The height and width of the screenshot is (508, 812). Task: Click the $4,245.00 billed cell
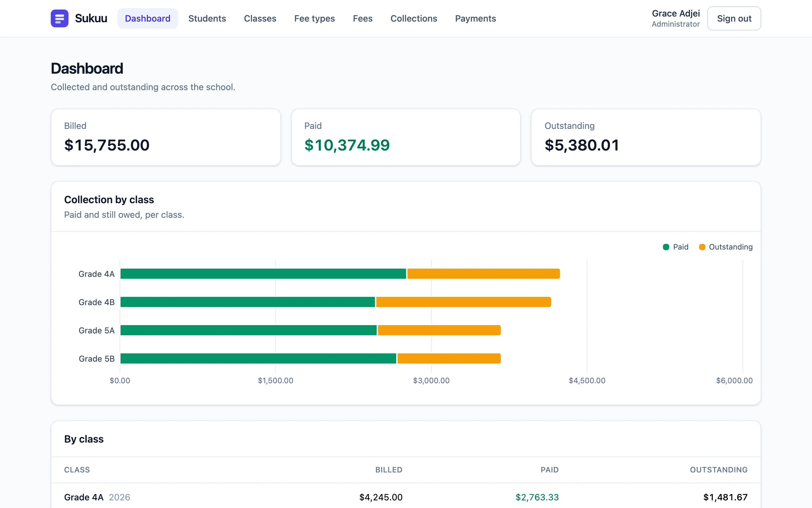coord(381,497)
